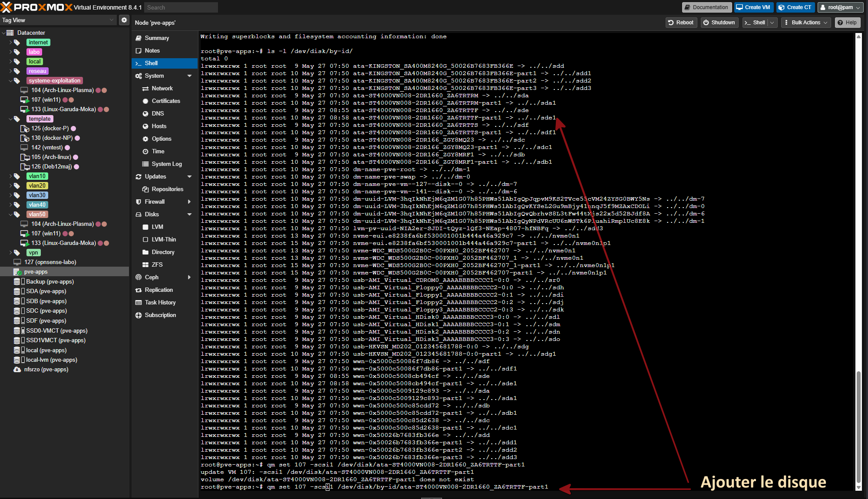Click the Certificates badge icon

click(x=145, y=101)
